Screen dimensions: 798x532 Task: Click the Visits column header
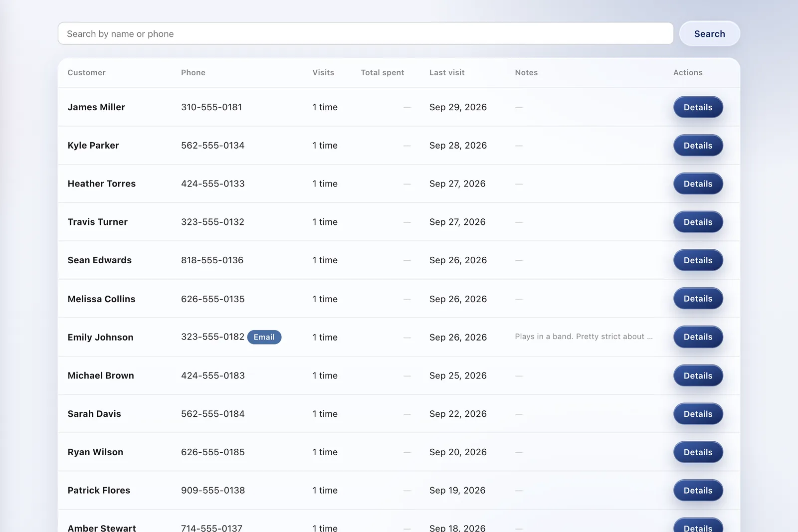[323, 72]
